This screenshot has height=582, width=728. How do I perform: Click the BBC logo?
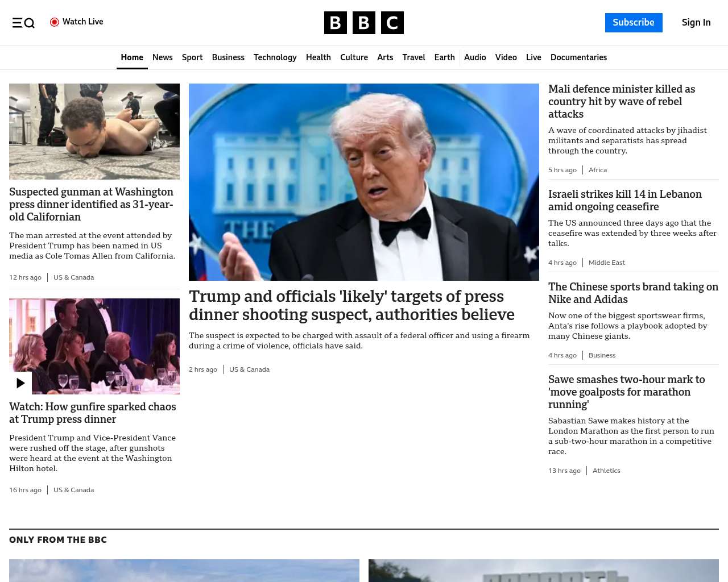[363, 23]
